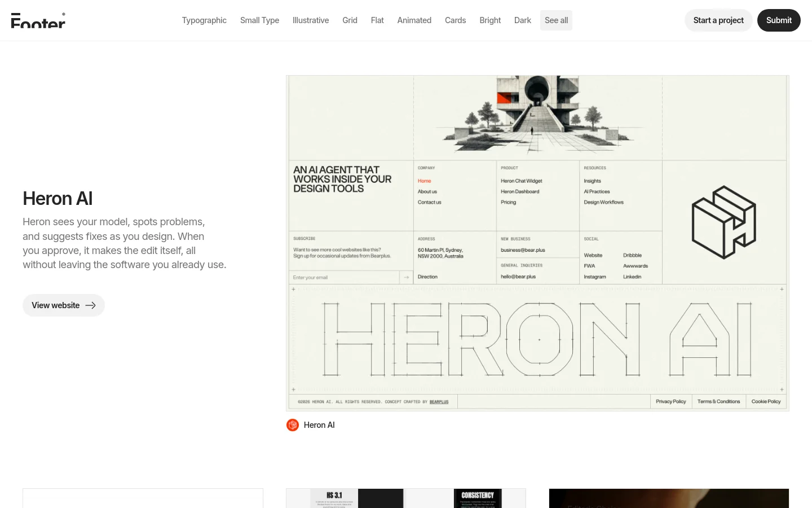812x508 pixels.
Task: Click the arrow icon in View website
Action: point(90,305)
